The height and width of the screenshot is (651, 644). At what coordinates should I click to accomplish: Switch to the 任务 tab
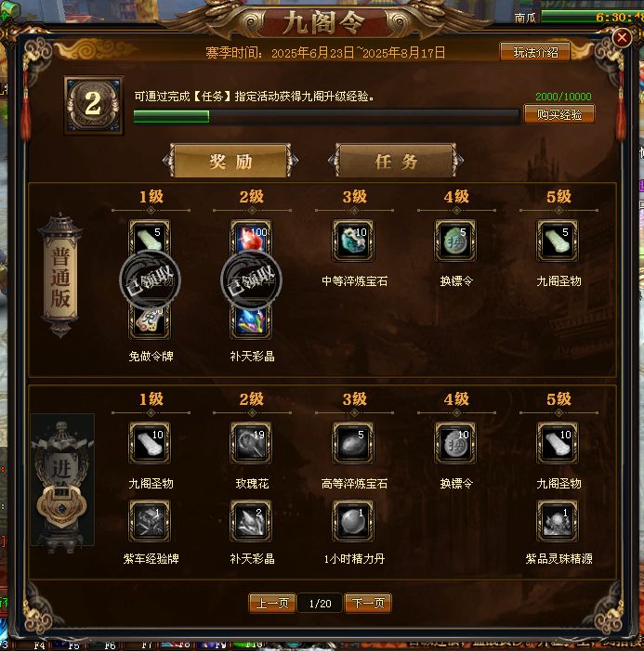click(396, 161)
